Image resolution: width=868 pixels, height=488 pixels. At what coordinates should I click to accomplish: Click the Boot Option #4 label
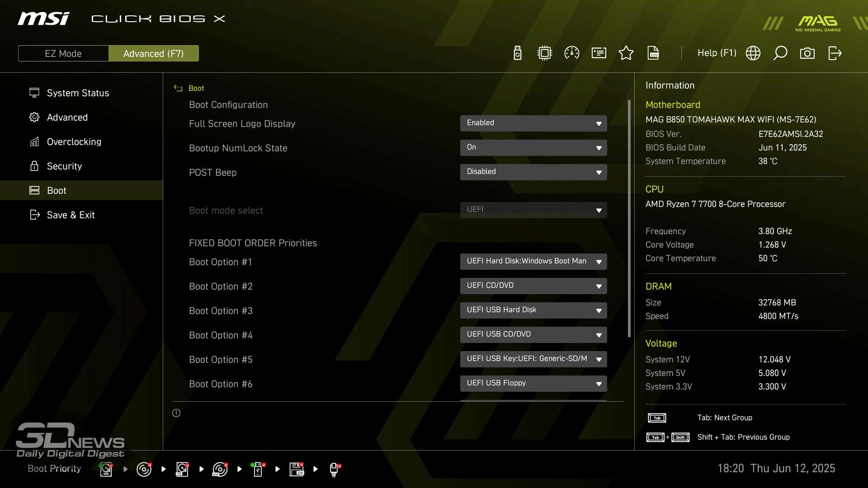(221, 335)
